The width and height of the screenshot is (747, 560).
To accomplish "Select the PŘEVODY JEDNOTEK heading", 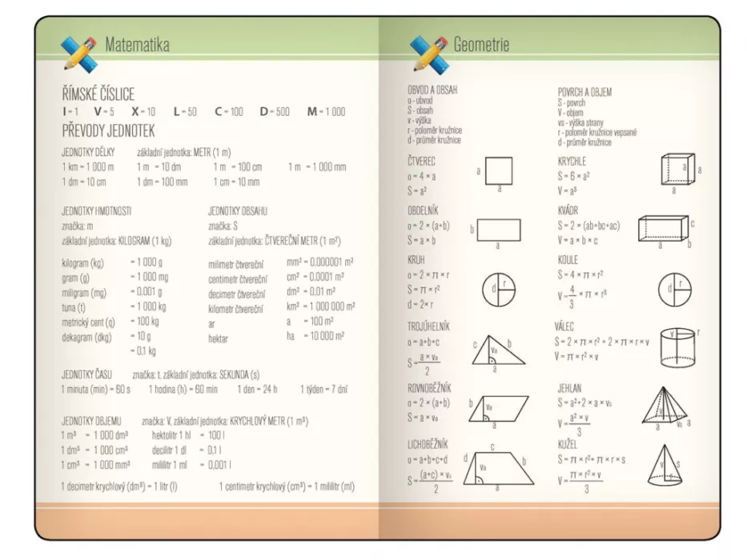I will tap(108, 130).
